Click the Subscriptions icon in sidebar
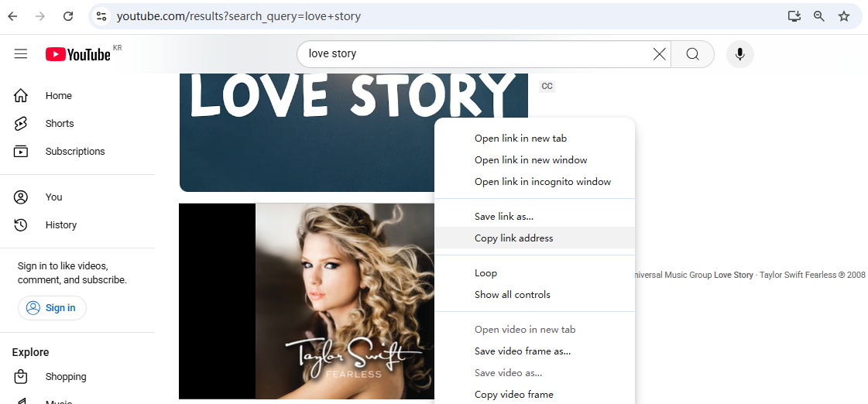Screen dimensions: 868x404 20,151
